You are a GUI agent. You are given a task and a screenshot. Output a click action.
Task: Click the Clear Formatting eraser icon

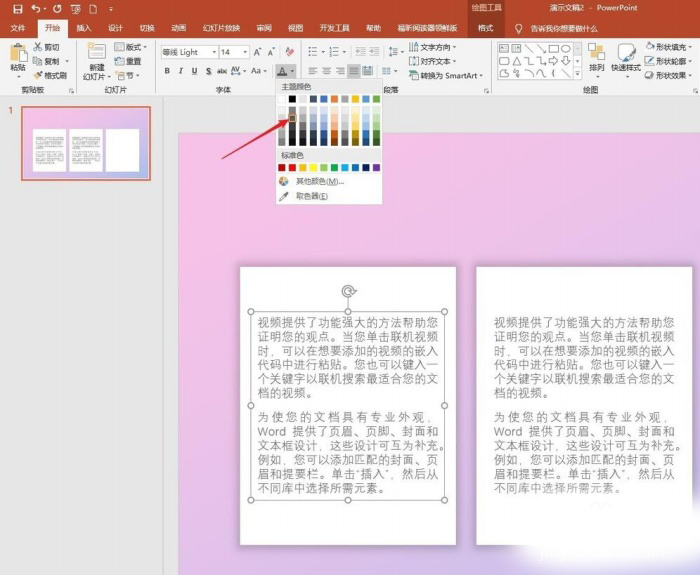[290, 51]
